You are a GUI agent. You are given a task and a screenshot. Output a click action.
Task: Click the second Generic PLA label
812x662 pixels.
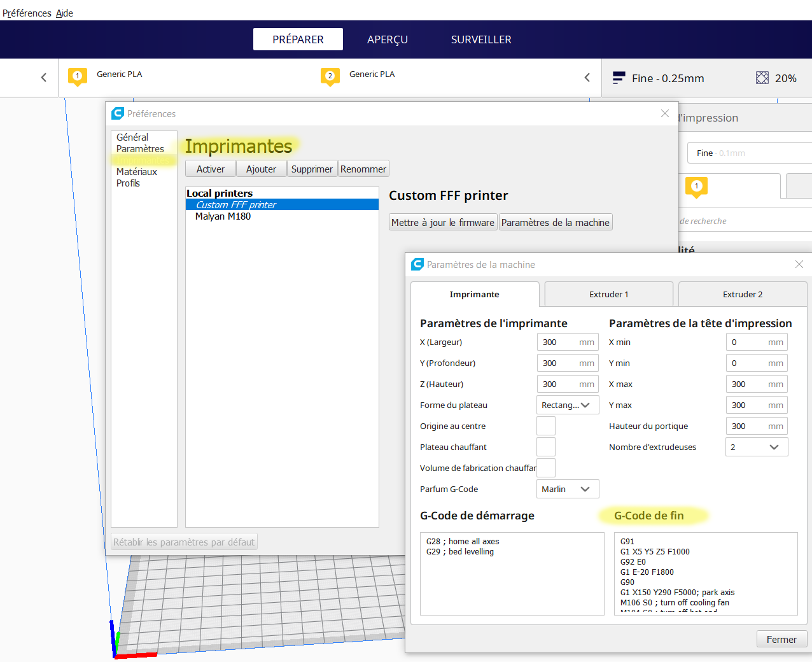coord(372,74)
